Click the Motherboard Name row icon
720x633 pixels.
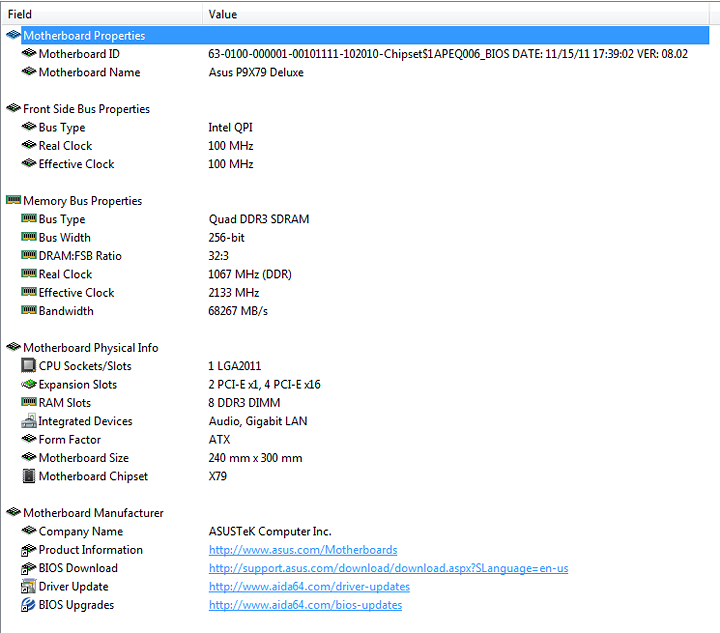28,72
